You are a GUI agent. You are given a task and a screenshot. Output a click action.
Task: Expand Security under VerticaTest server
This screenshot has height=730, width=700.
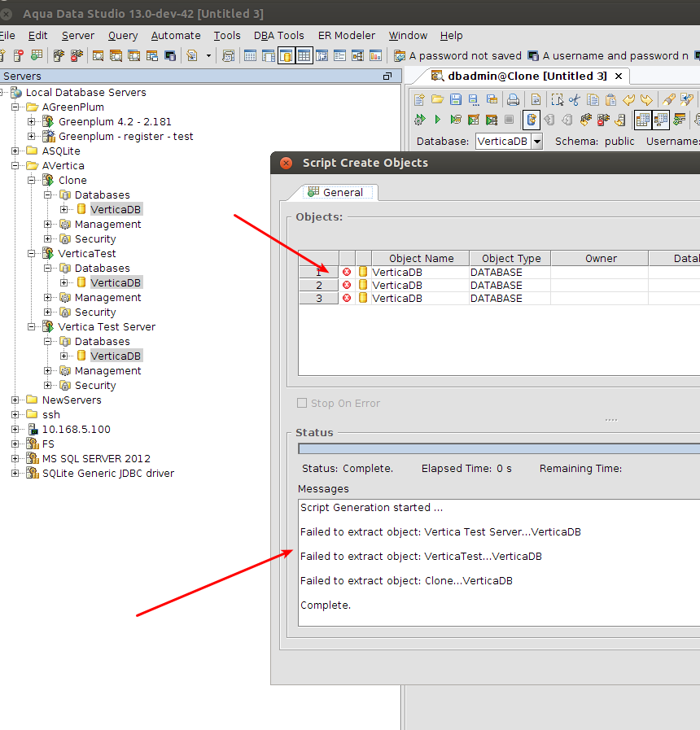click(x=47, y=312)
